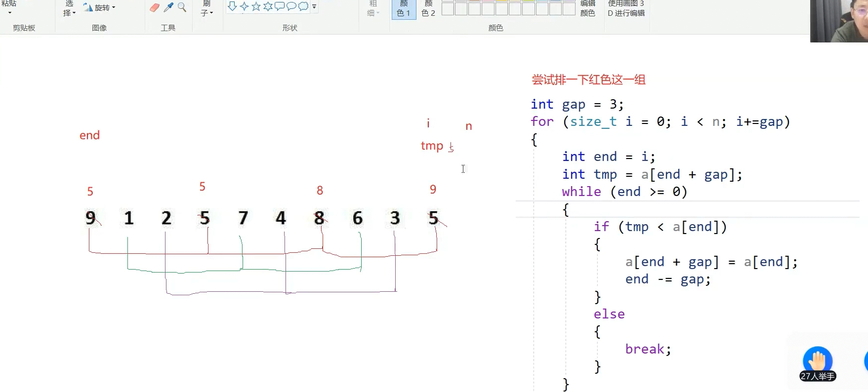Screen dimensions: 868x392
Task: Choose the rounded rectangle callout shape
Action: pyautogui.click(x=280, y=6)
